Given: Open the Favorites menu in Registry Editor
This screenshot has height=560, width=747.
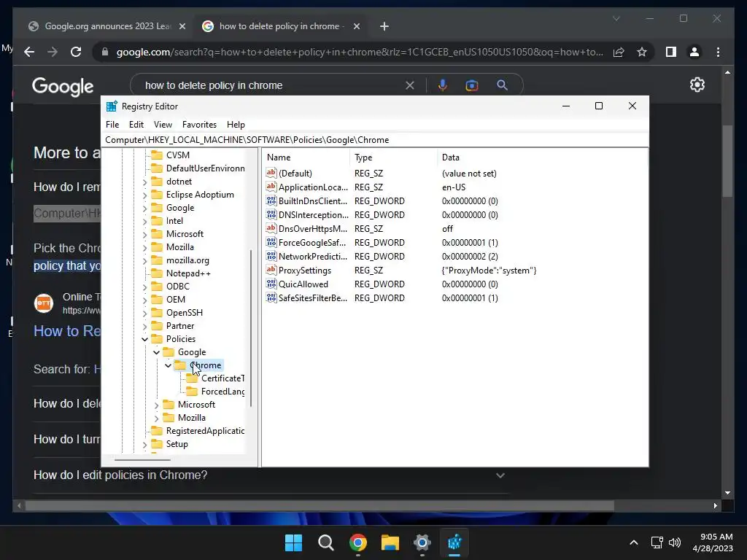Looking at the screenshot, I should [199, 124].
